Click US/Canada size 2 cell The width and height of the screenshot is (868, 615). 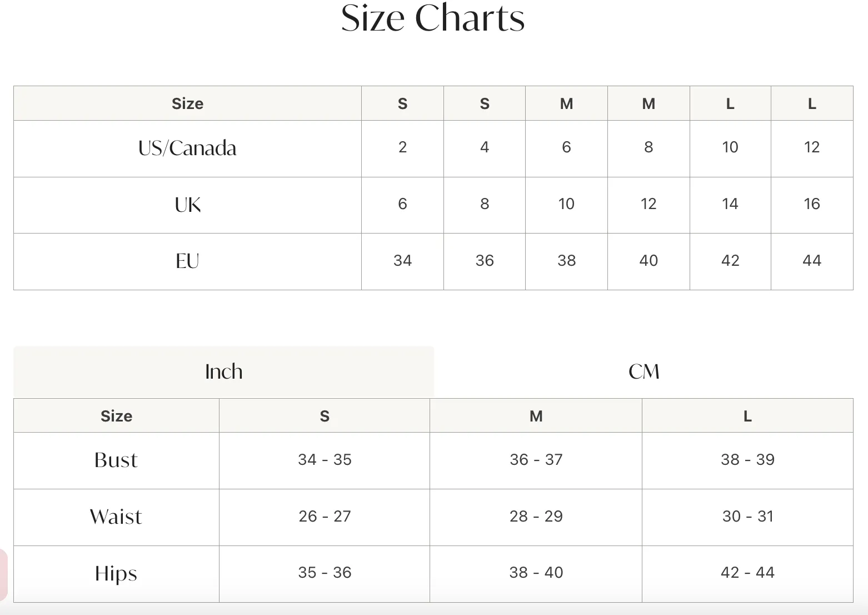pos(402,148)
